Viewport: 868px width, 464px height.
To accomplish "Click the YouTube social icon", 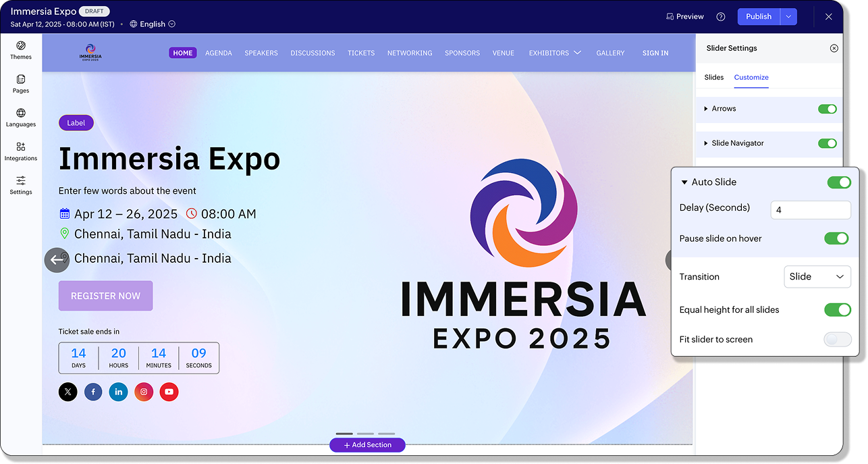I will pos(169,392).
